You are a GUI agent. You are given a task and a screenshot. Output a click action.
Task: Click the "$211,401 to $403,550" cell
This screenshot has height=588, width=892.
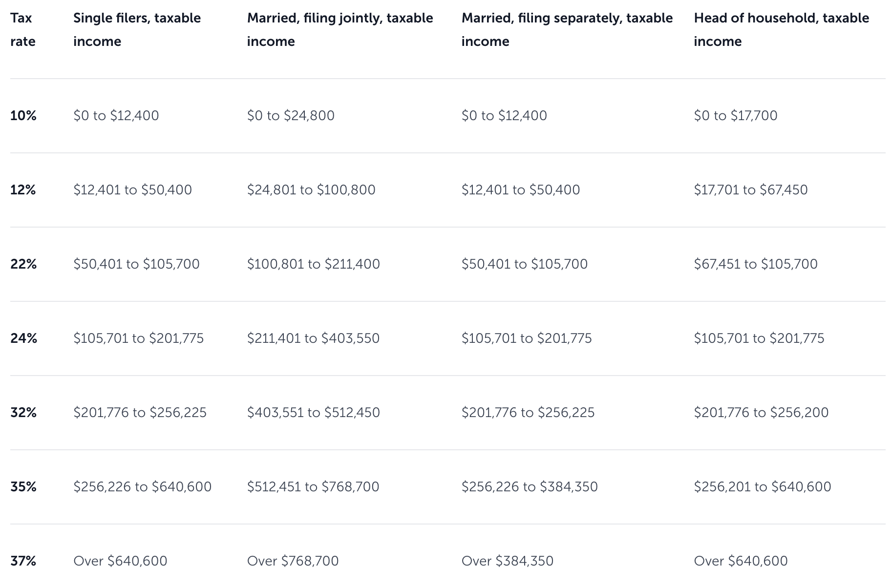tap(313, 338)
